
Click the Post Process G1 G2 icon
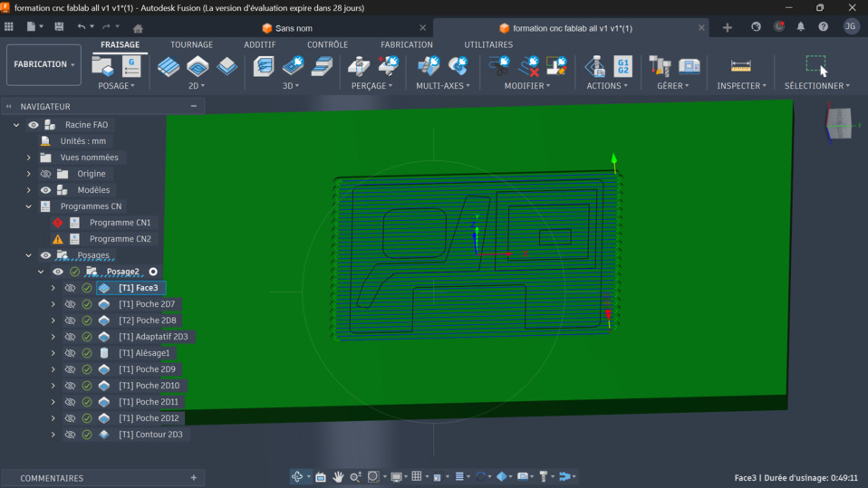pos(622,66)
